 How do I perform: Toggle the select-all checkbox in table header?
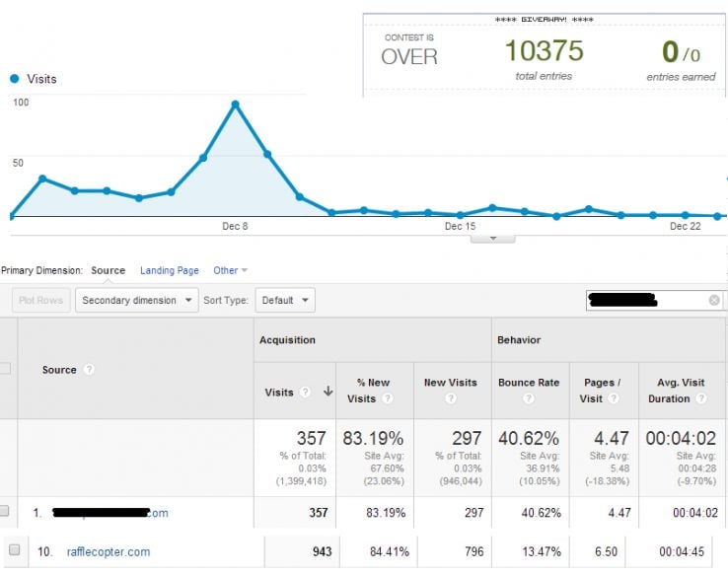[5, 369]
